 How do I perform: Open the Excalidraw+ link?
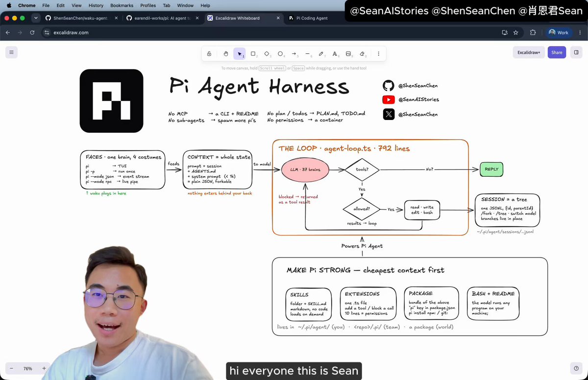pos(529,52)
